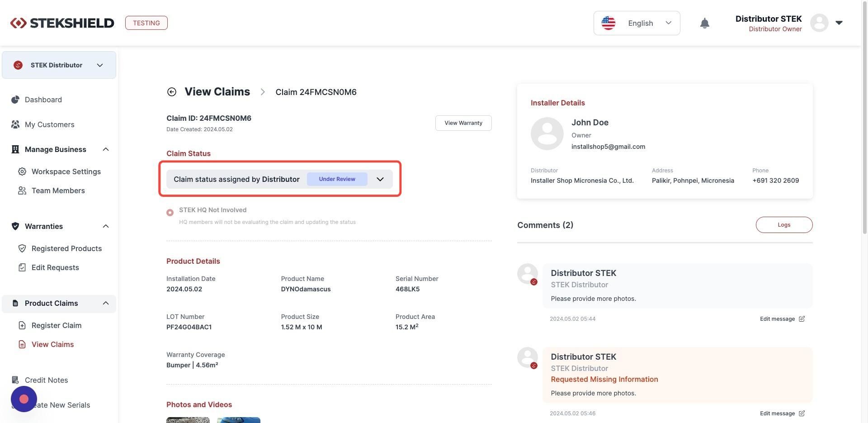Screen dimensions: 868x423
Task: Open Workspace Settings
Action: [66, 171]
